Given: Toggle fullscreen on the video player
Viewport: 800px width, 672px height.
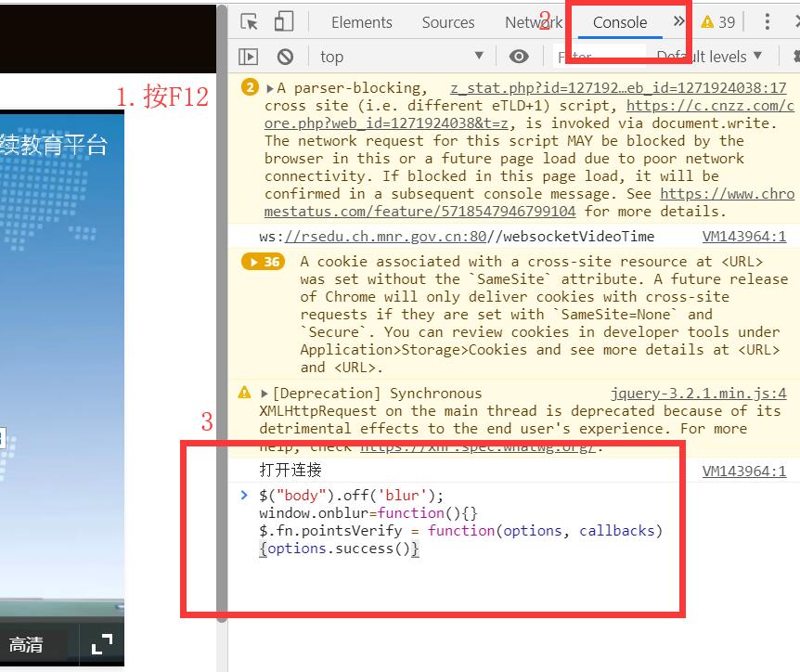Looking at the screenshot, I should (102, 644).
